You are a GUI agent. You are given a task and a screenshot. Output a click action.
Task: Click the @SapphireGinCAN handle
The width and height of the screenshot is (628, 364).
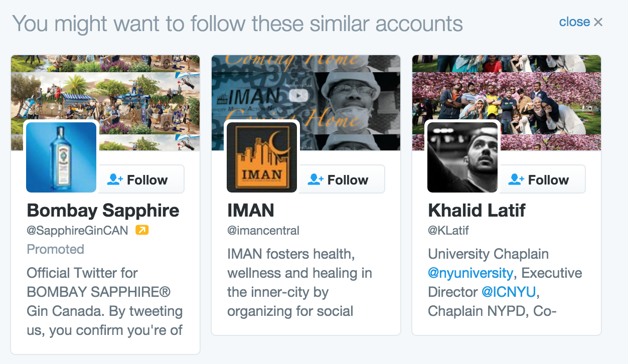point(77,231)
